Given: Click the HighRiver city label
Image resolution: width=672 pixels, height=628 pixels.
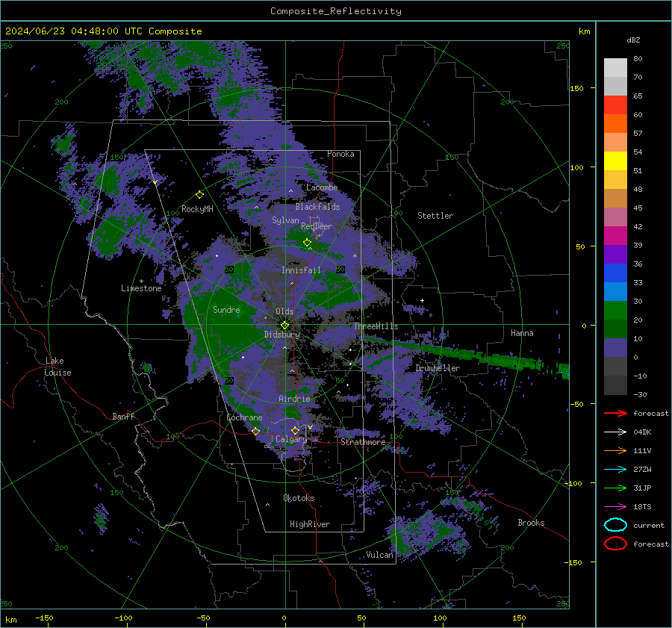Looking at the screenshot, I should pyautogui.click(x=310, y=524).
